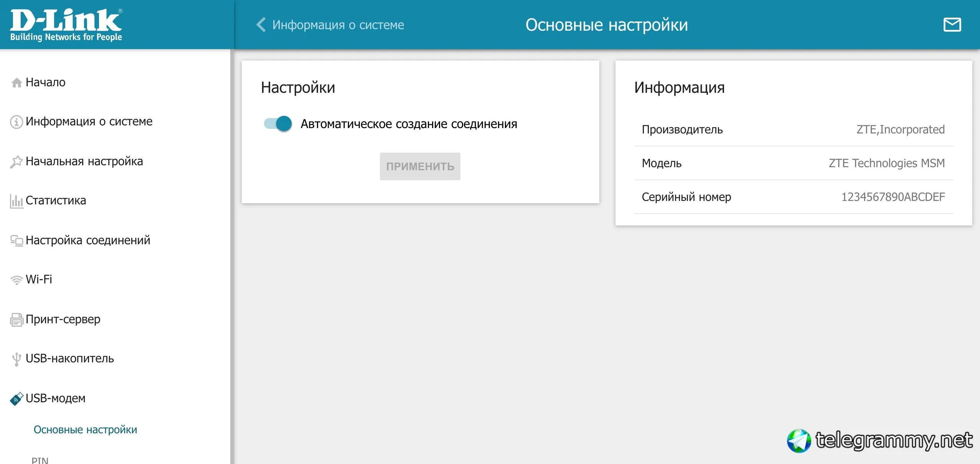Go back to Информация о системе

(338, 25)
